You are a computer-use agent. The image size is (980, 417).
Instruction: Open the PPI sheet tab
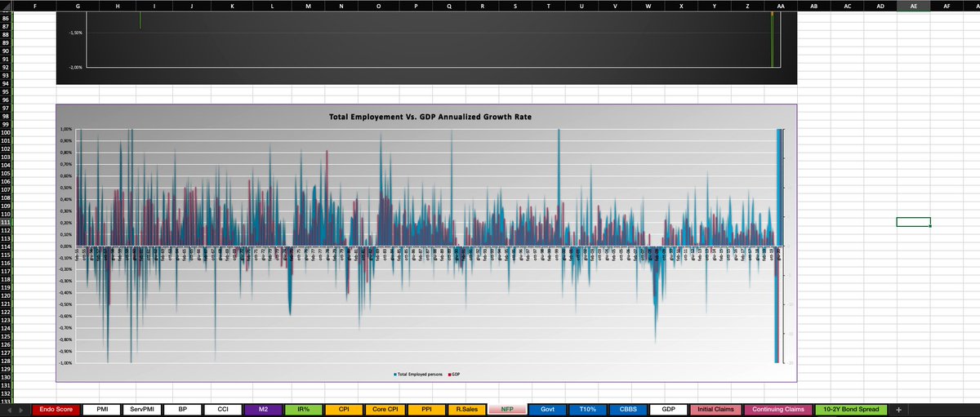pyautogui.click(x=427, y=409)
